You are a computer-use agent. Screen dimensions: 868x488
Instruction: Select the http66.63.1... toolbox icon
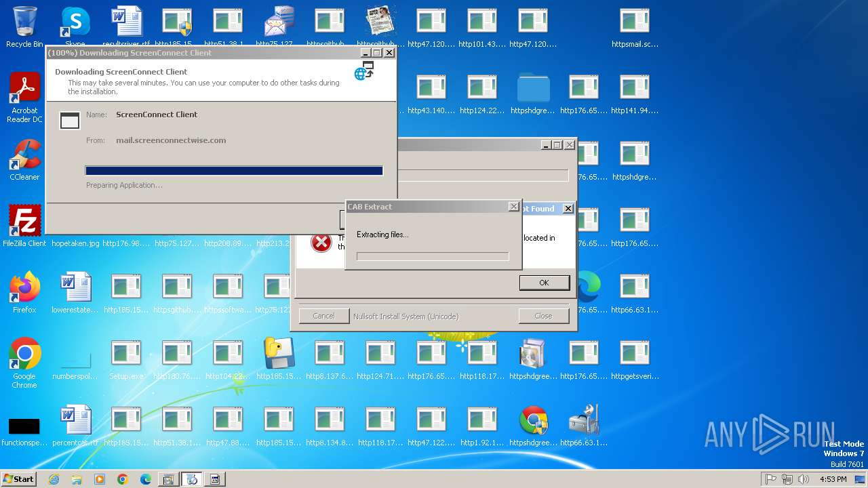[584, 426]
